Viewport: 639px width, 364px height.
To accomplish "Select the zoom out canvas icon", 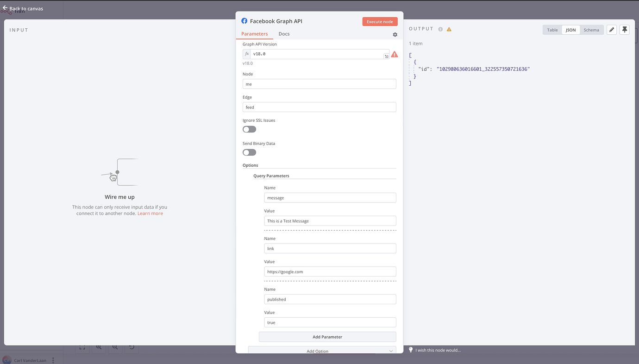I will click(x=115, y=347).
